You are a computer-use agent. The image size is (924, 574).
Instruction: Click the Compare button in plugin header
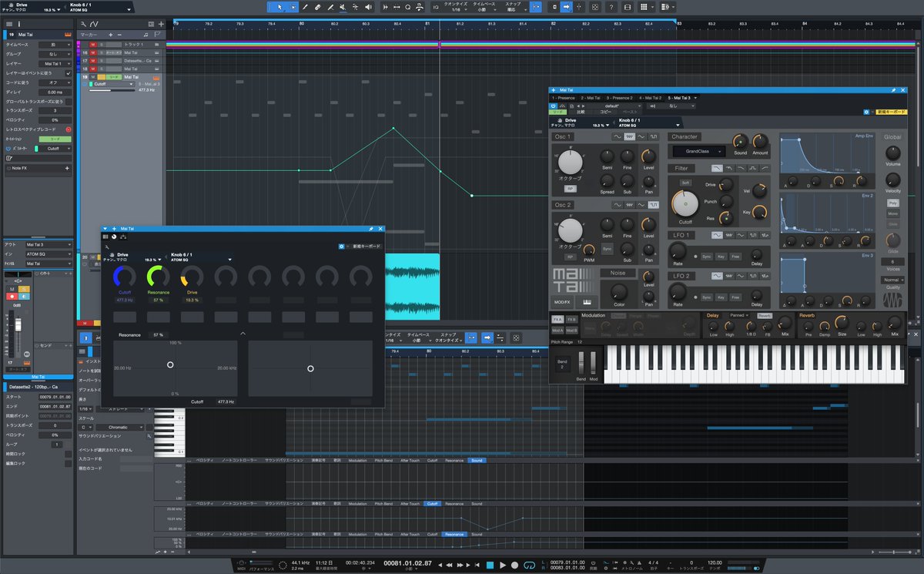(581, 112)
